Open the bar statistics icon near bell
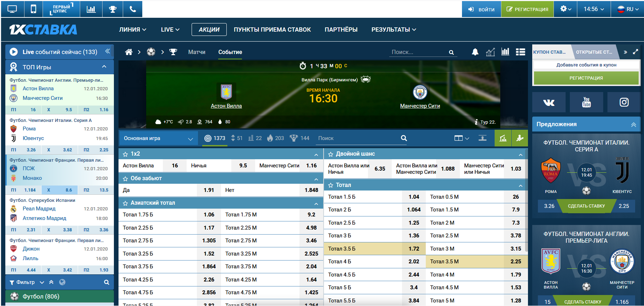644x306 pixels. 505,52
